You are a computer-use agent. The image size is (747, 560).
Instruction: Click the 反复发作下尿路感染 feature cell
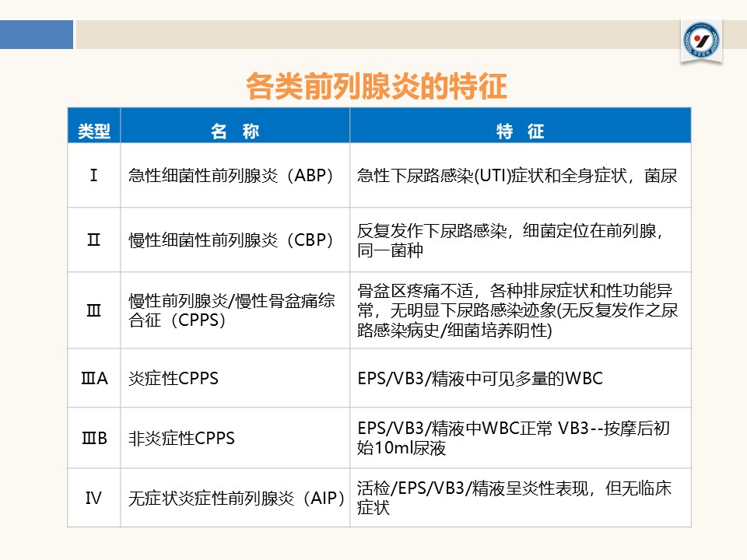click(521, 240)
